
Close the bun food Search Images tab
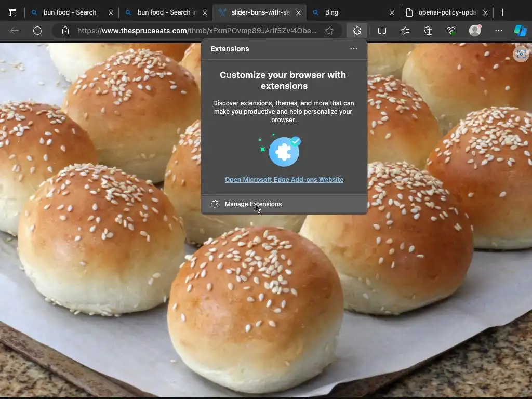point(205,13)
